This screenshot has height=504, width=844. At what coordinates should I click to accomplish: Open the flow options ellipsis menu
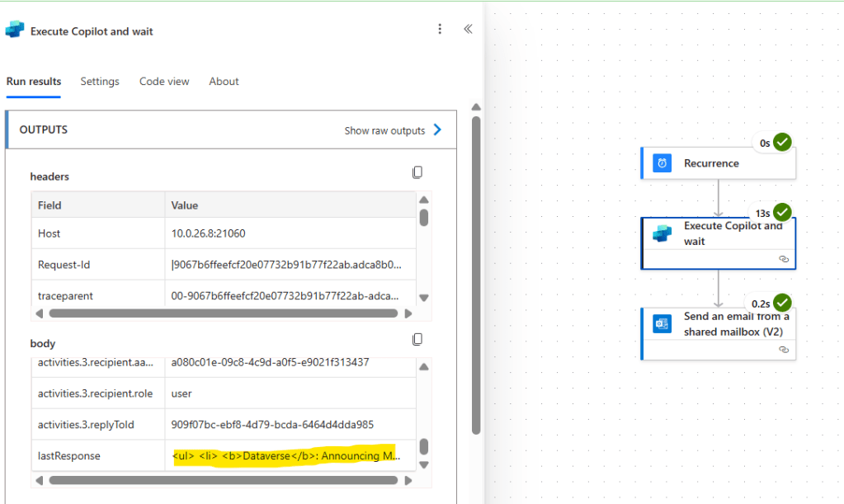point(440,29)
